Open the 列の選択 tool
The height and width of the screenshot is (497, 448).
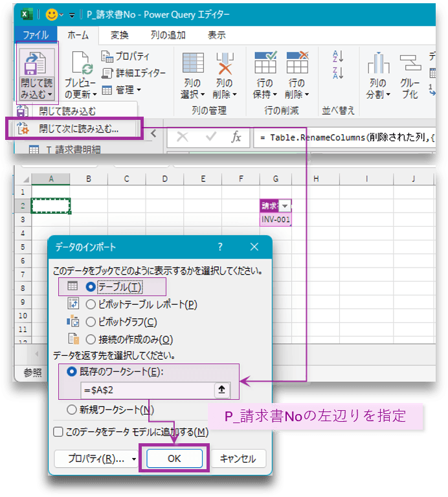pyautogui.click(x=193, y=75)
